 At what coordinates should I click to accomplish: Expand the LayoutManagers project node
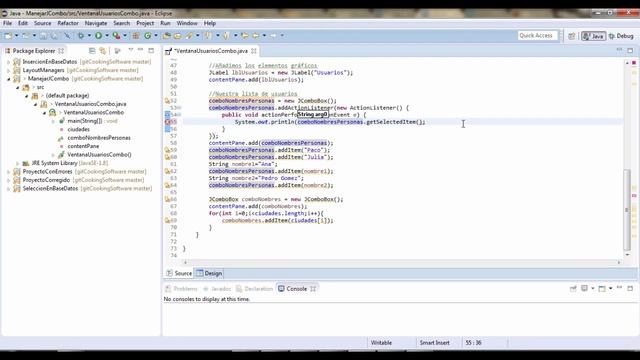point(9,70)
